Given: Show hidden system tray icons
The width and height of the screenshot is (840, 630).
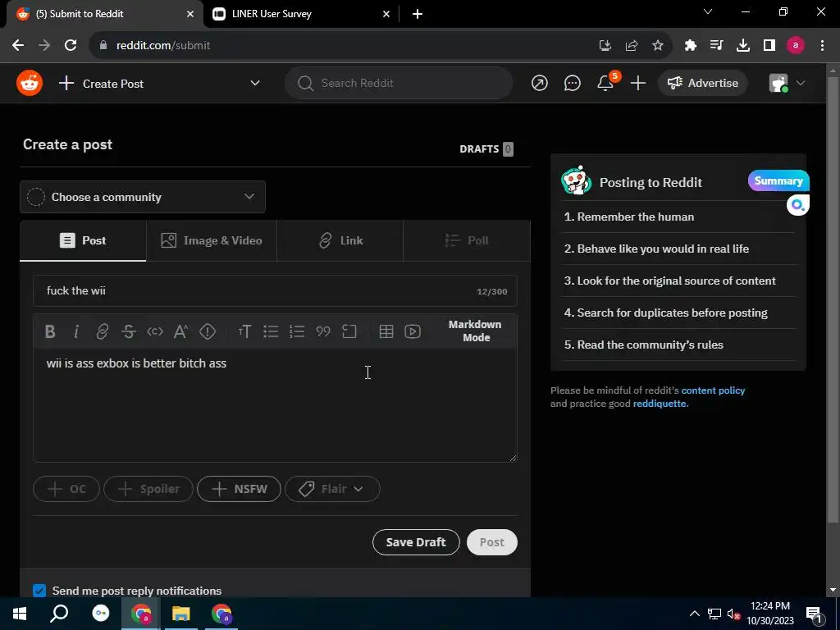Looking at the screenshot, I should click(x=694, y=614).
